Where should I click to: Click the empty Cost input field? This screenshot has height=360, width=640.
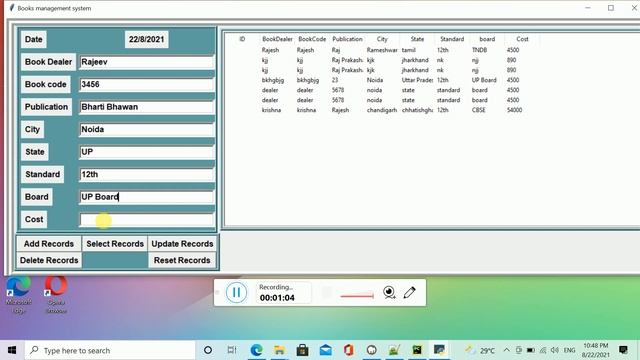147,220
